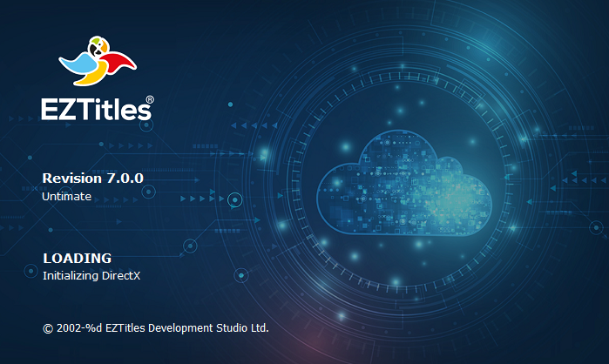609x364 pixels.
Task: Click the 'LOADING' status heading
Action: coord(78,258)
